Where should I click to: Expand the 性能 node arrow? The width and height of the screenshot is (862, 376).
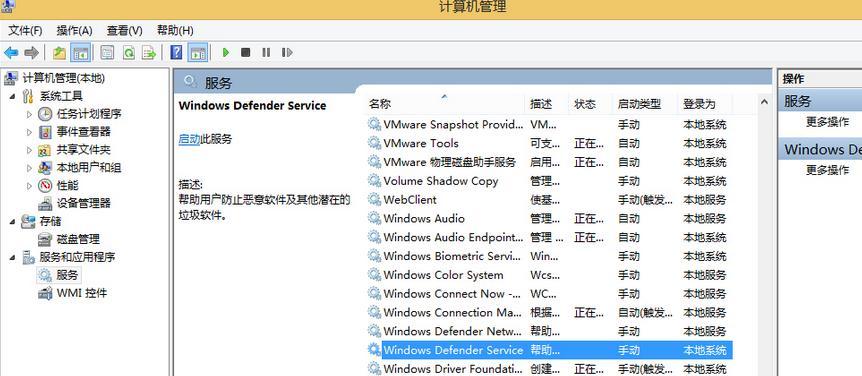coord(30,186)
